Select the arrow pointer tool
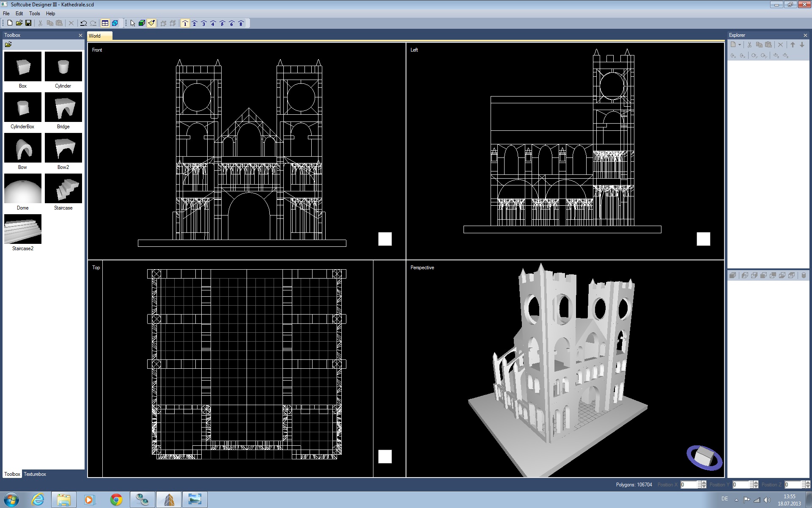812x508 pixels. click(133, 23)
